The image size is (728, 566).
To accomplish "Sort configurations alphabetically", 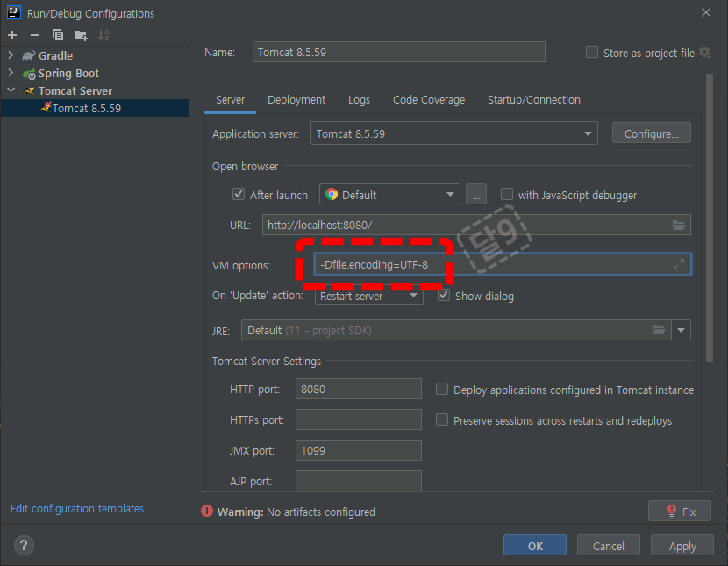I will pos(103,35).
